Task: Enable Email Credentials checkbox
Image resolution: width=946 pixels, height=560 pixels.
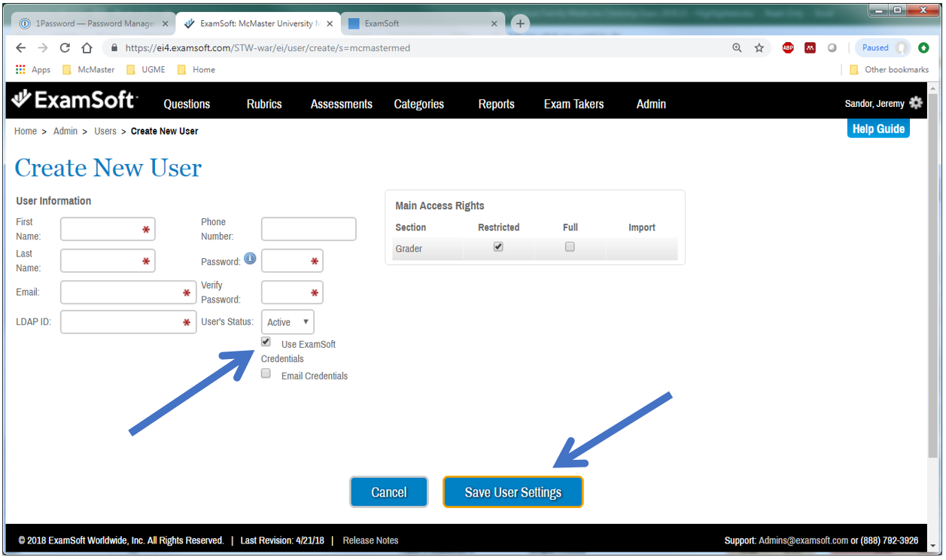Action: [266, 373]
